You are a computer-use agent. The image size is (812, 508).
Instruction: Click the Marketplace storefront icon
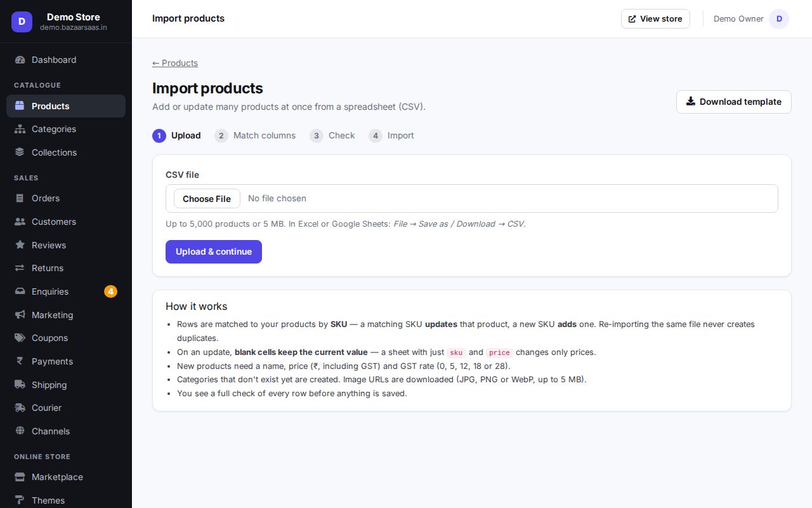[x=20, y=477]
